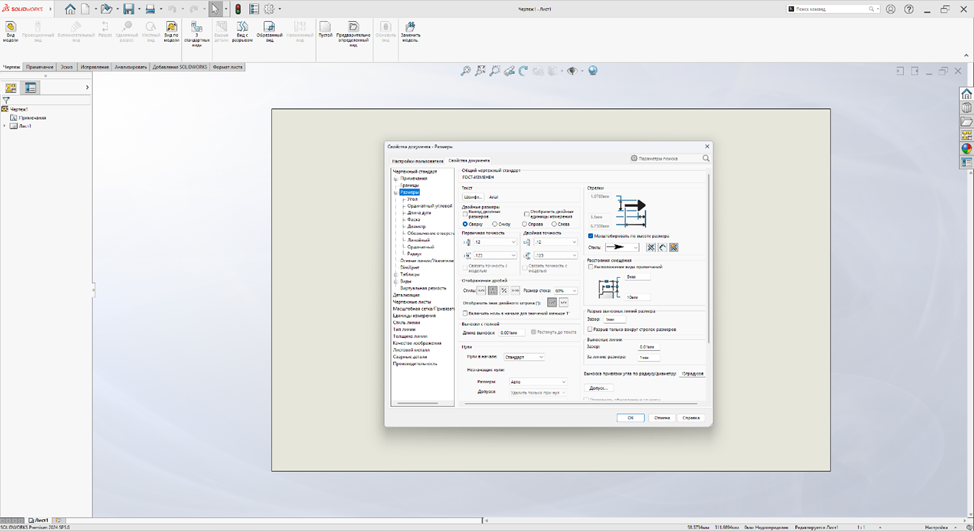Click the Predefined View tool
This screenshot has width=974, height=531.
click(353, 34)
